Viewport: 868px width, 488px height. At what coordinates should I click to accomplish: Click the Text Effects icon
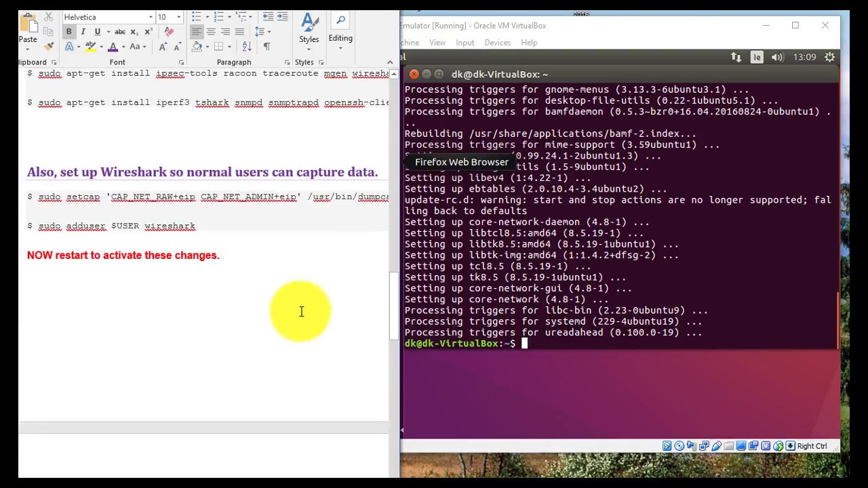click(x=69, y=47)
